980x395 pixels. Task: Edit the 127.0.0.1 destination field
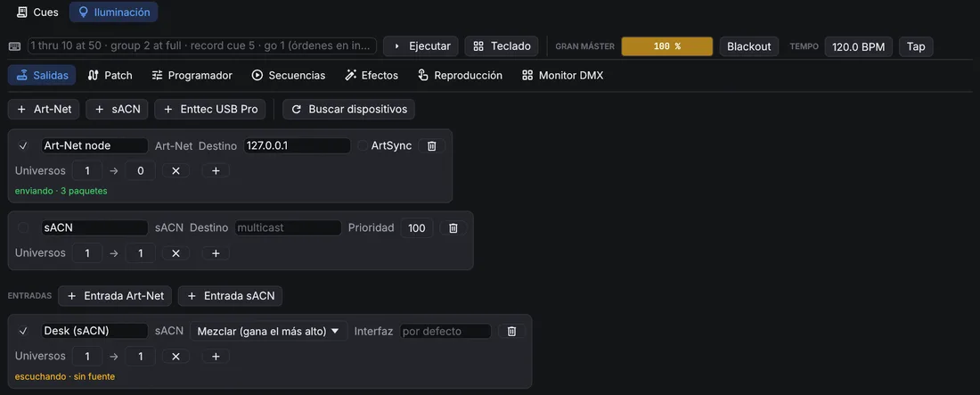point(297,146)
